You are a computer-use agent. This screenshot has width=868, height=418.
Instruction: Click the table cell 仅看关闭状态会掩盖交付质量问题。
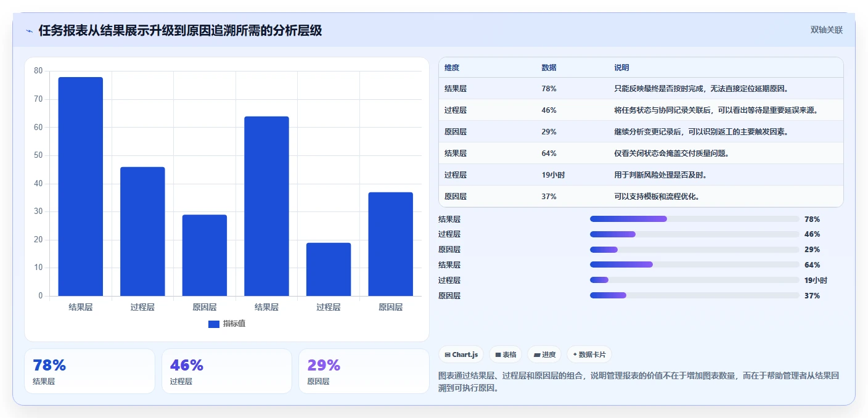[x=672, y=154]
